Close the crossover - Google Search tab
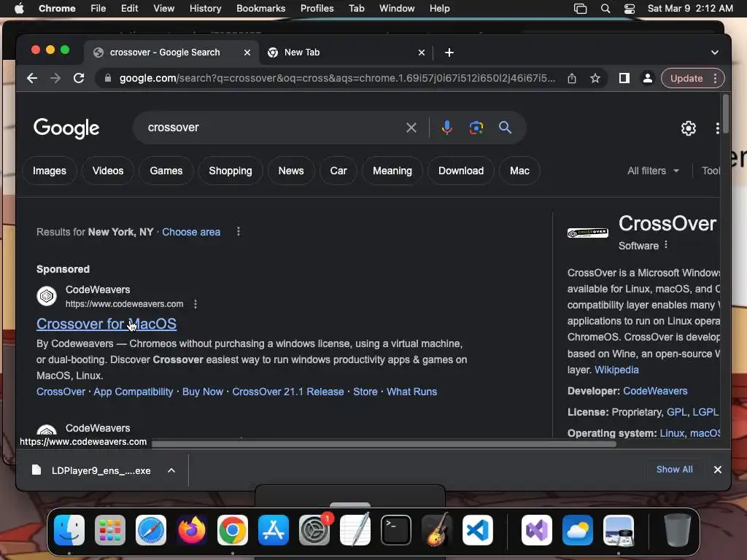 pos(247,52)
